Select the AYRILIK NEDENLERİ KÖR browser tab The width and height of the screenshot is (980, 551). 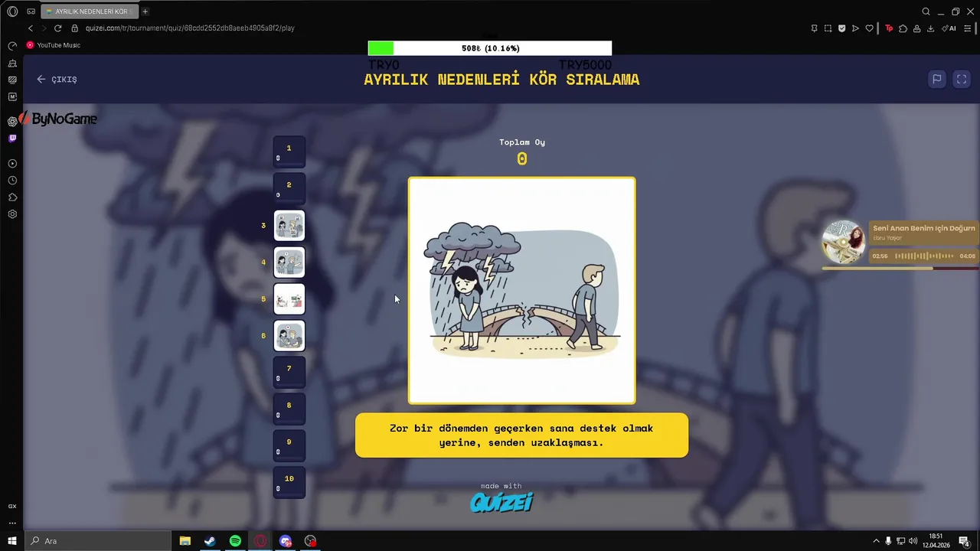88,11
